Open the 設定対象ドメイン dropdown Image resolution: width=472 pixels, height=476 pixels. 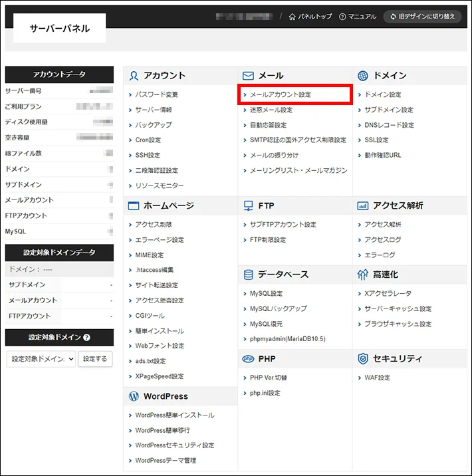tap(41, 359)
